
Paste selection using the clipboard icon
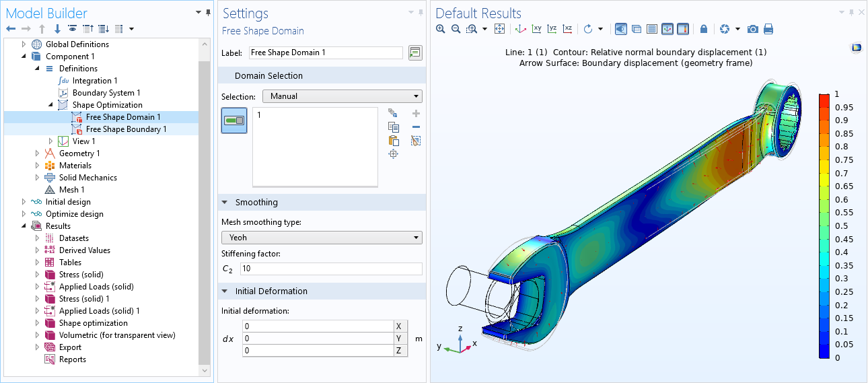(394, 141)
